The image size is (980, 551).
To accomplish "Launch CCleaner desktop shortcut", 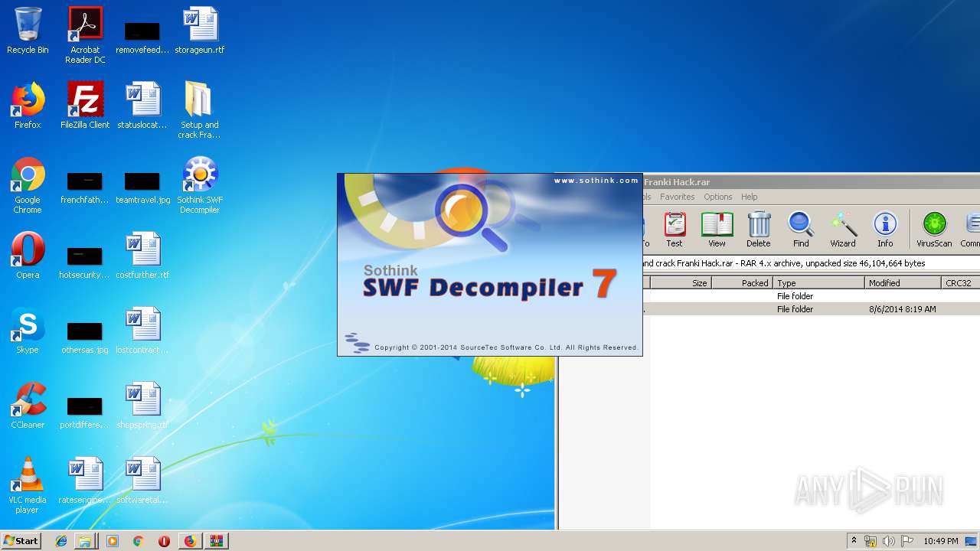I will (28, 406).
